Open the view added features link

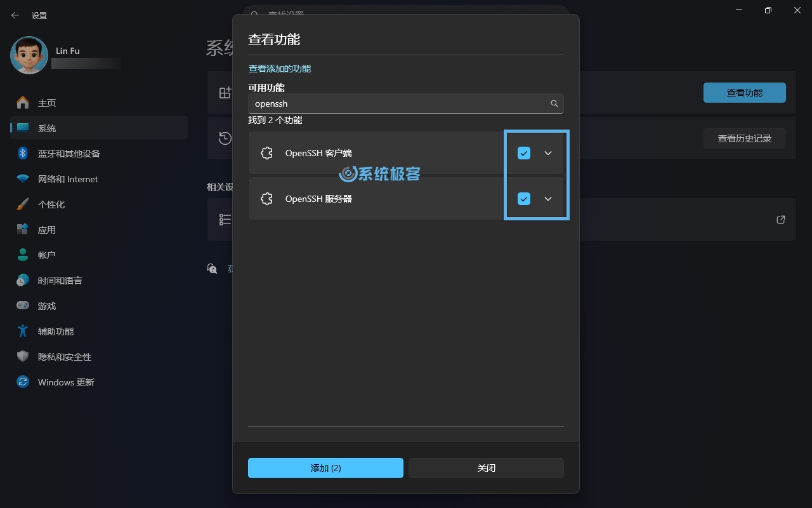click(279, 68)
